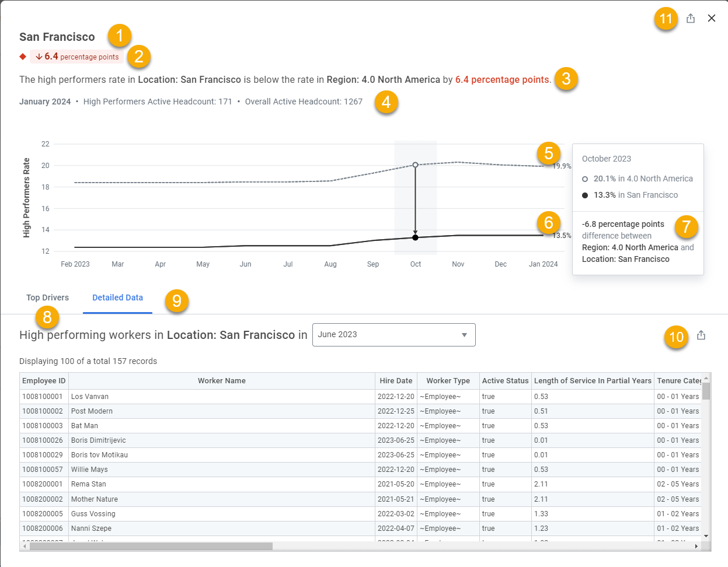Click the red diamond indicator icon

pyautogui.click(x=23, y=57)
